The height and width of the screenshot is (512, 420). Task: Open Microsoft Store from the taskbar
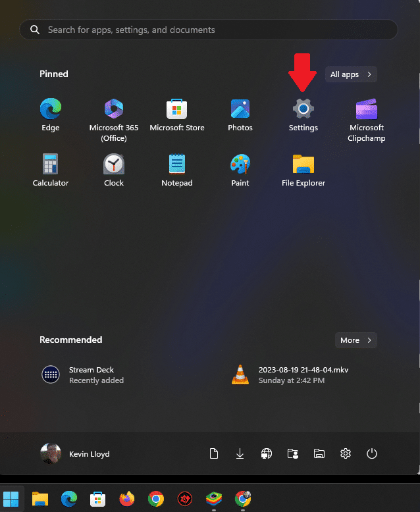(x=97, y=499)
